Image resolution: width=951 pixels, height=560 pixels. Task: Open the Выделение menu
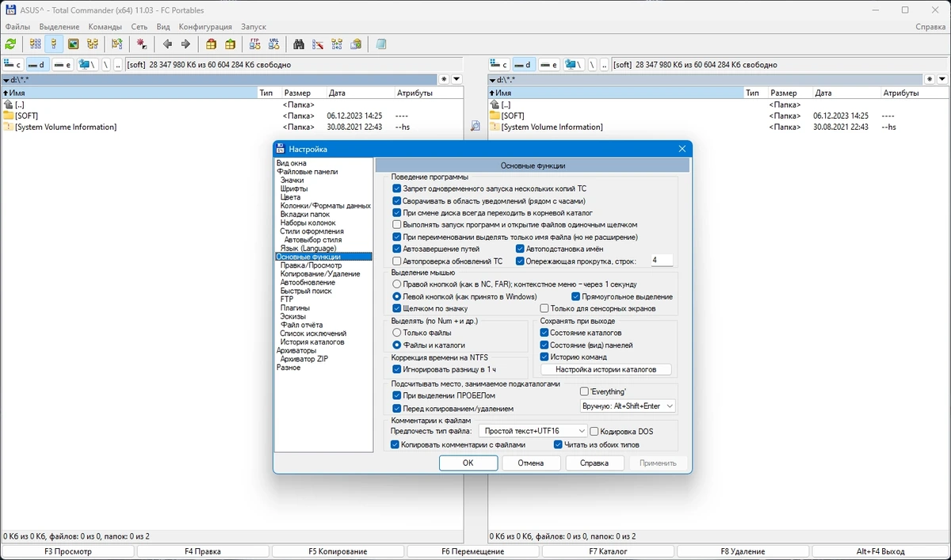point(59,27)
